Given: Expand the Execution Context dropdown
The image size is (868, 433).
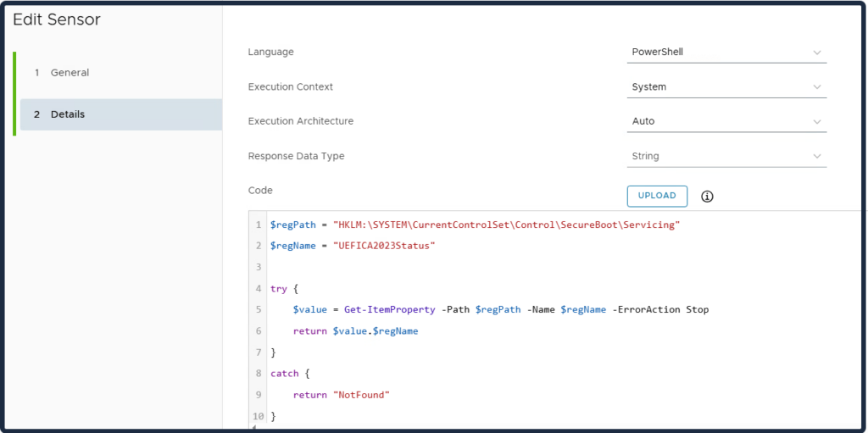Looking at the screenshot, I should (x=726, y=87).
